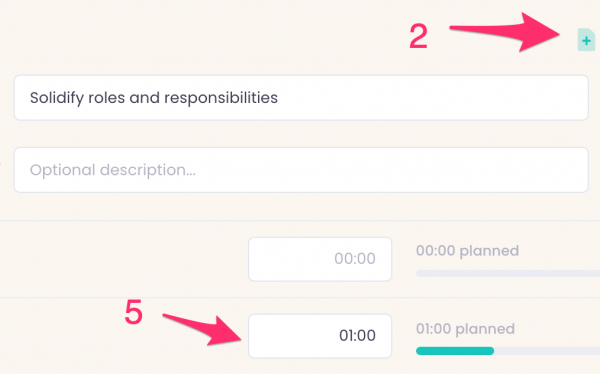Click the teal filled part of progress bar

(455, 351)
